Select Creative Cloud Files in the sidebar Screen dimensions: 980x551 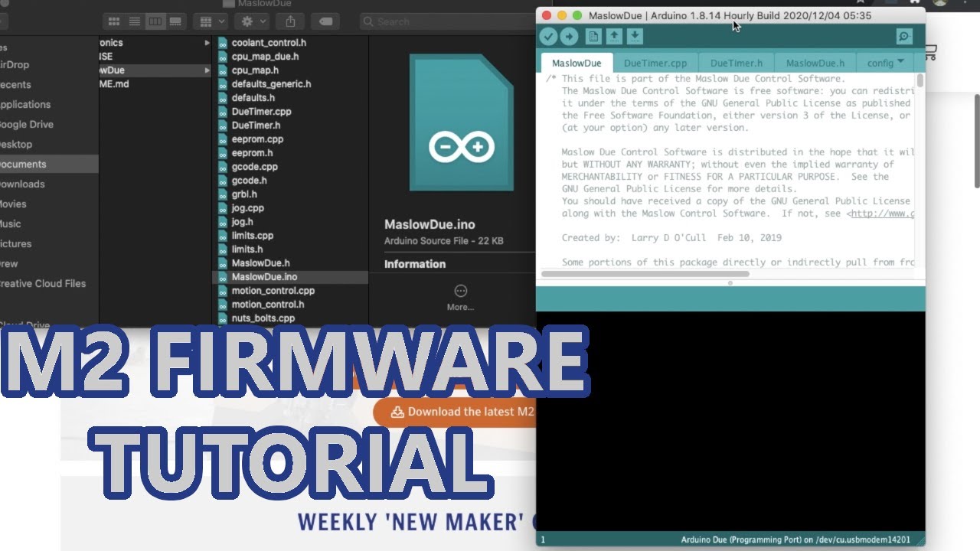pyautogui.click(x=43, y=283)
